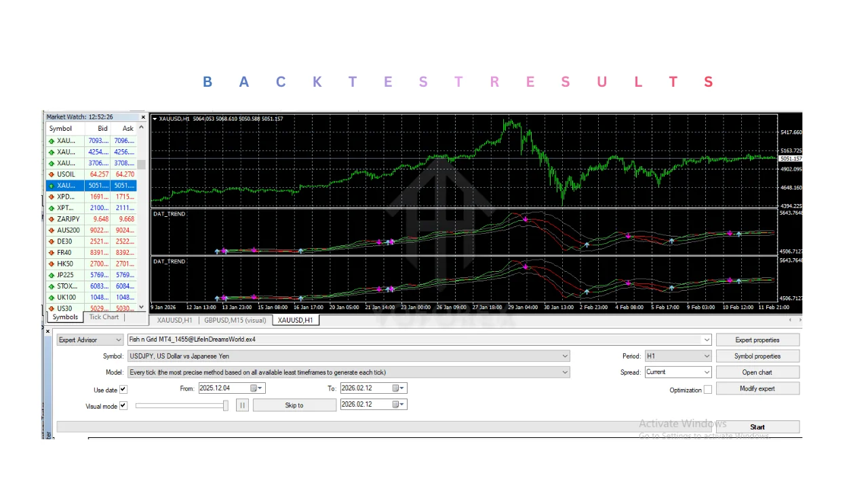Open the Period dropdown set to H1
This screenshot has width=868, height=488.
pos(706,356)
